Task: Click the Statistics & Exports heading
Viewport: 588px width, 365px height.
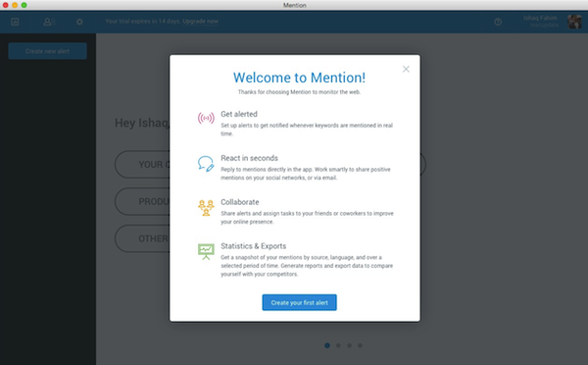Action: pos(253,246)
